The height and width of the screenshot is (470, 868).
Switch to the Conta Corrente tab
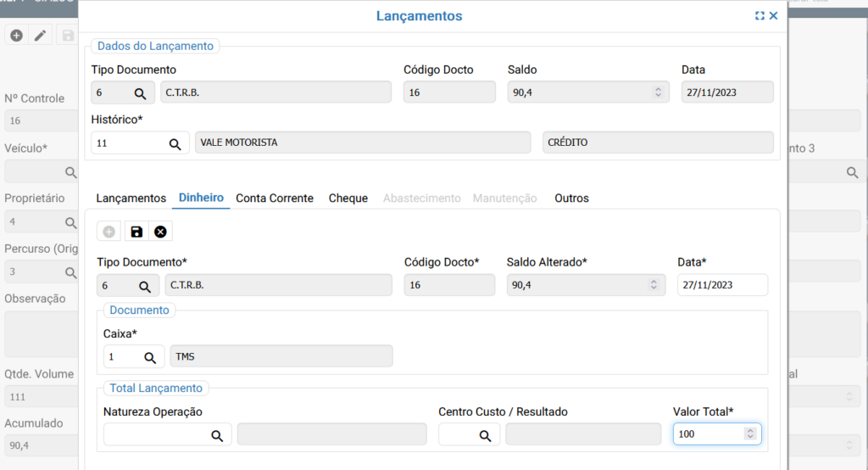tap(275, 198)
